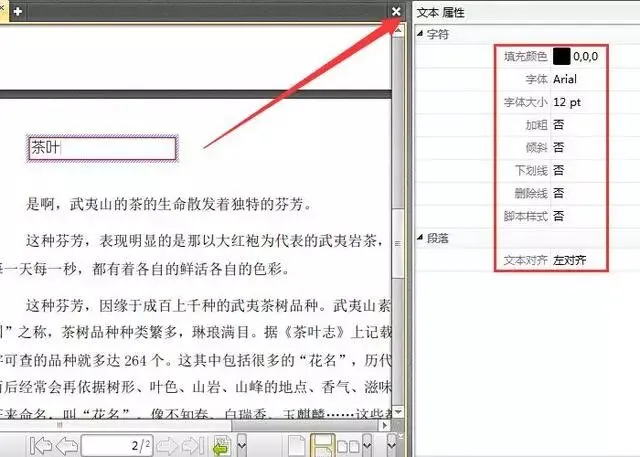Open dropdown next to go-back view icon
Image resolution: width=640 pixels, height=457 pixels.
[242, 445]
